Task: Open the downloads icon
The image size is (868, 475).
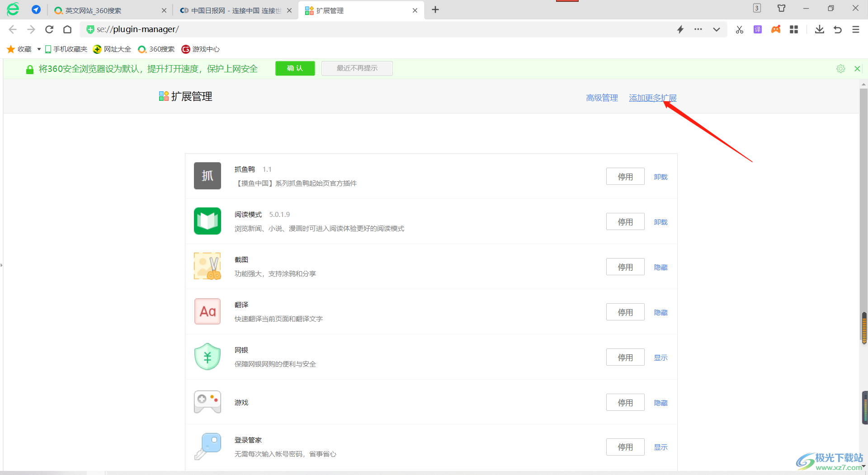Action: [820, 29]
